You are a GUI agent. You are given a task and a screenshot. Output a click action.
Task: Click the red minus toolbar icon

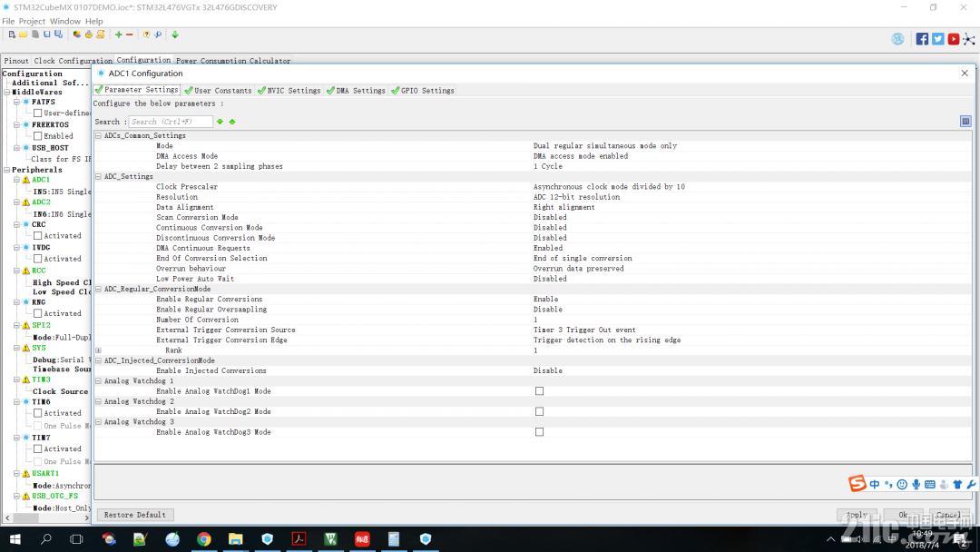(x=130, y=34)
